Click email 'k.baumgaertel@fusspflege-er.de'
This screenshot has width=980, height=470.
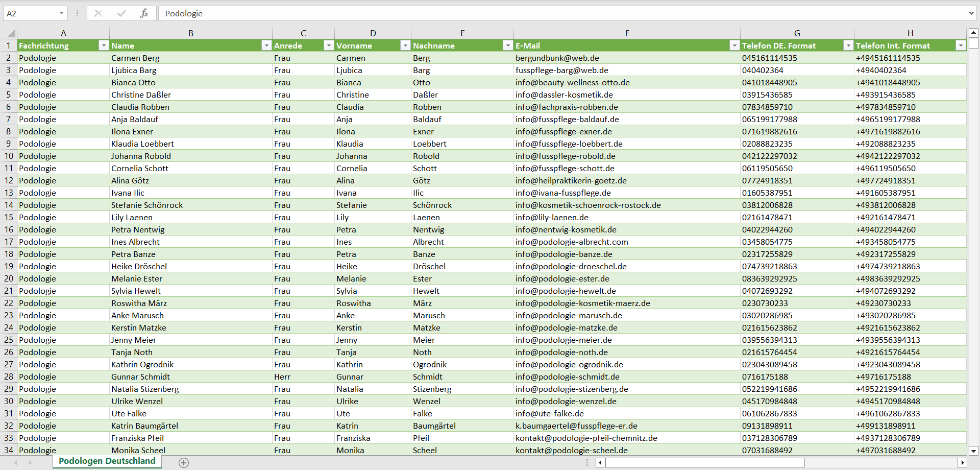pos(627,426)
